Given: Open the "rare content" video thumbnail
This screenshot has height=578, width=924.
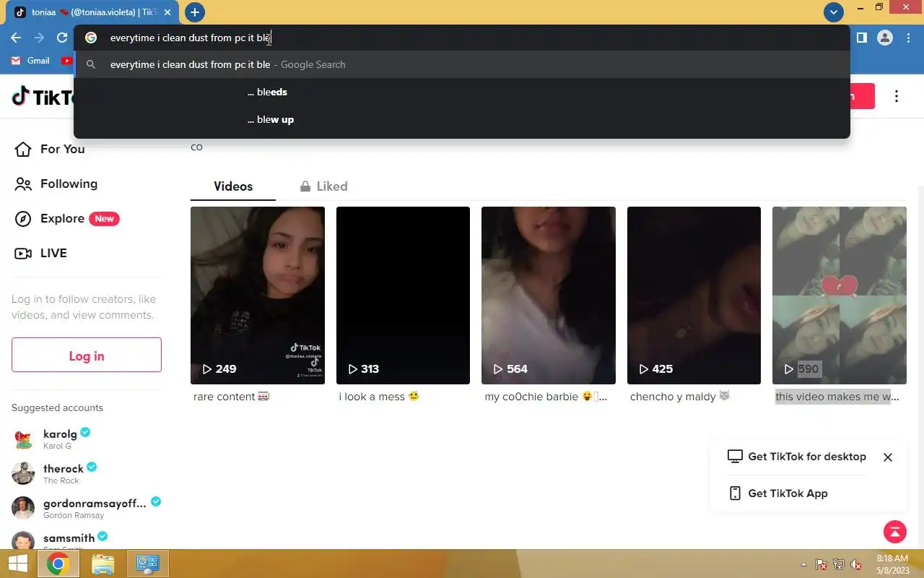Looking at the screenshot, I should pyautogui.click(x=258, y=295).
